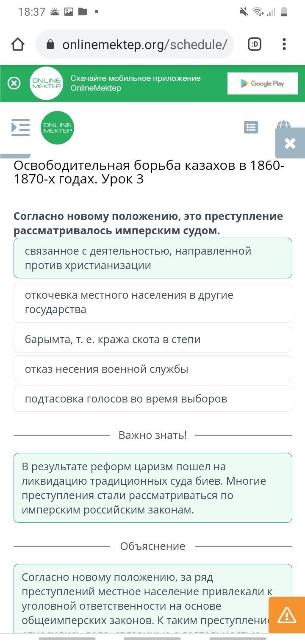Open the lesson list icon
This screenshot has width=305, height=644.
pyautogui.click(x=251, y=127)
